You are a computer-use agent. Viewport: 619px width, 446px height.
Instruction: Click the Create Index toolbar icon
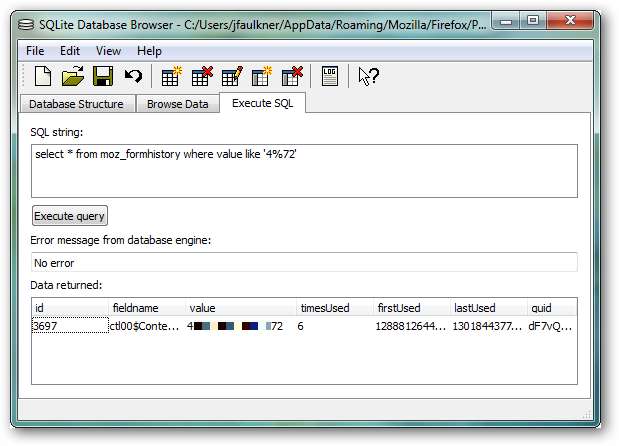point(262,76)
